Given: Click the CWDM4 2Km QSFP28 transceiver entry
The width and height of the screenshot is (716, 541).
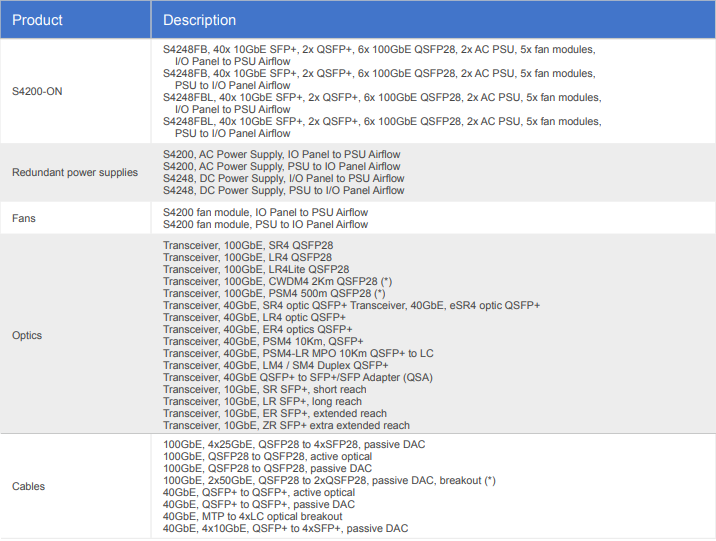Looking at the screenshot, I should coord(277,281).
